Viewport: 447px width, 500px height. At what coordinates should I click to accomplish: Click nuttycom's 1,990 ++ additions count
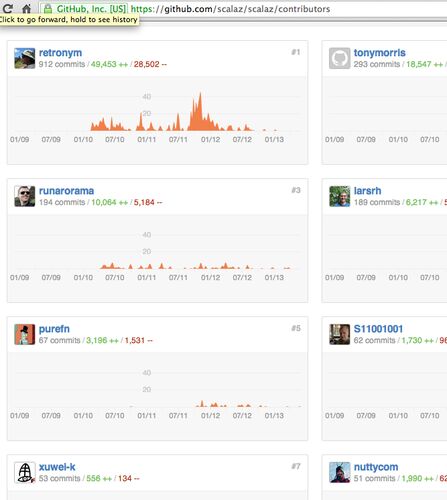418,478
